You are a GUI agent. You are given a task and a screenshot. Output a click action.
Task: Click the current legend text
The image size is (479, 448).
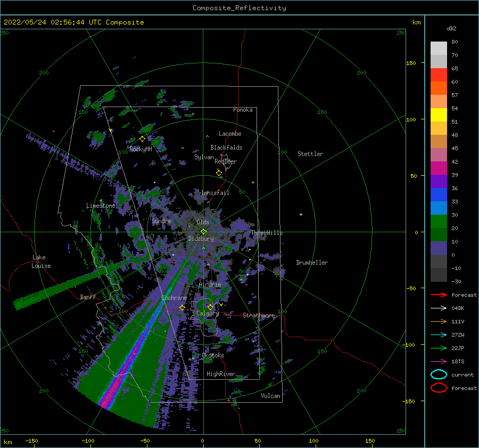[463, 374]
